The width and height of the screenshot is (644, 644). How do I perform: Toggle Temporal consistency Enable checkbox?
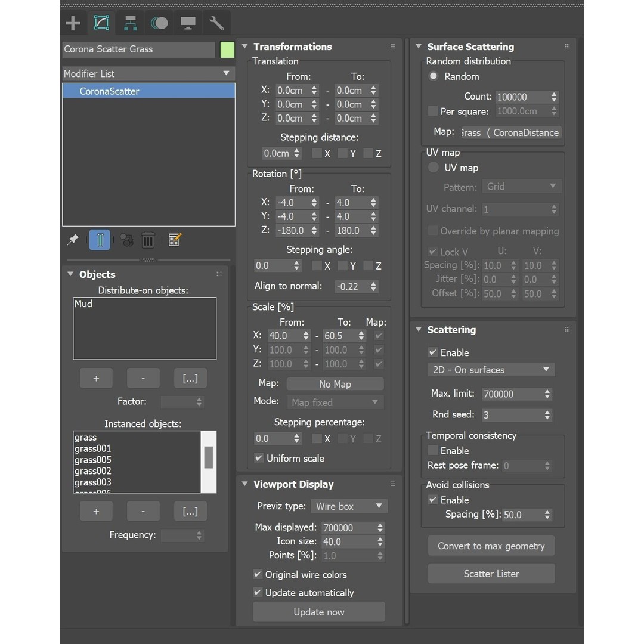[x=432, y=450]
